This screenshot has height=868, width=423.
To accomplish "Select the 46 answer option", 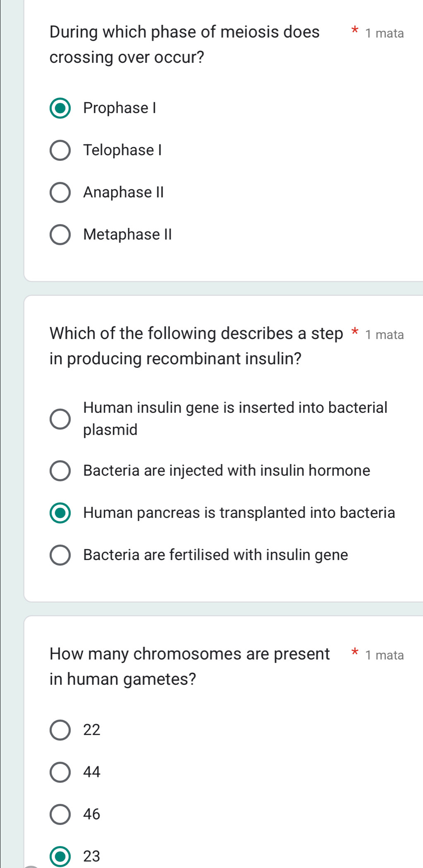I will pos(60,813).
